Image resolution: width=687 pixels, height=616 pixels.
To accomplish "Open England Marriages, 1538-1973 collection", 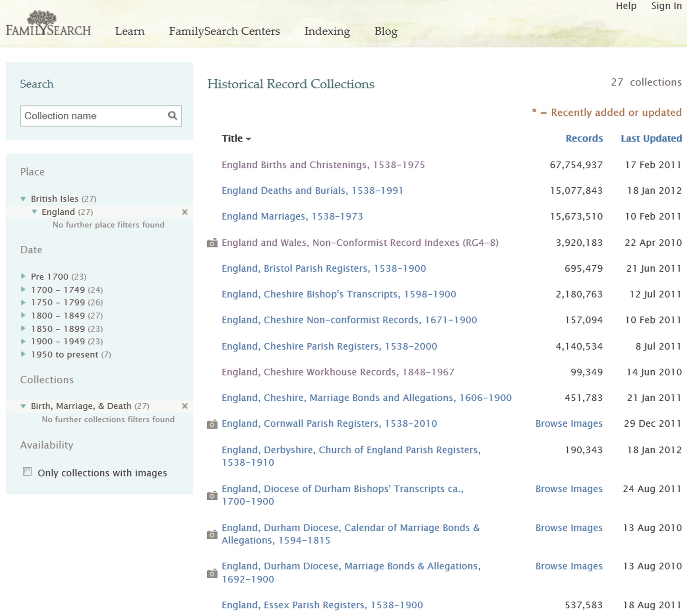I will point(292,216).
